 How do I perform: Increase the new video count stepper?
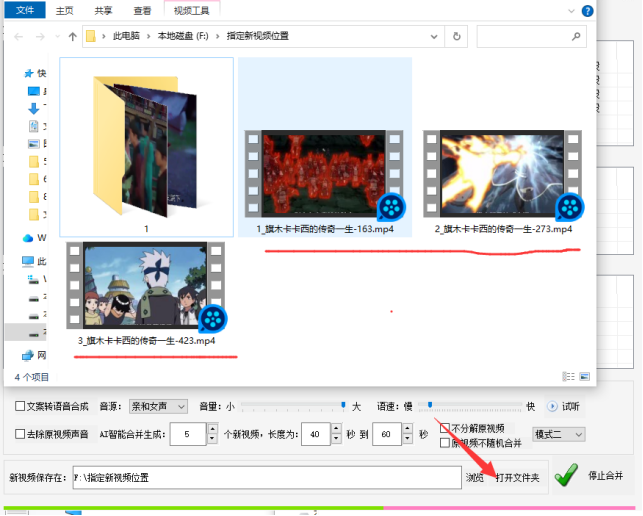pos(212,429)
